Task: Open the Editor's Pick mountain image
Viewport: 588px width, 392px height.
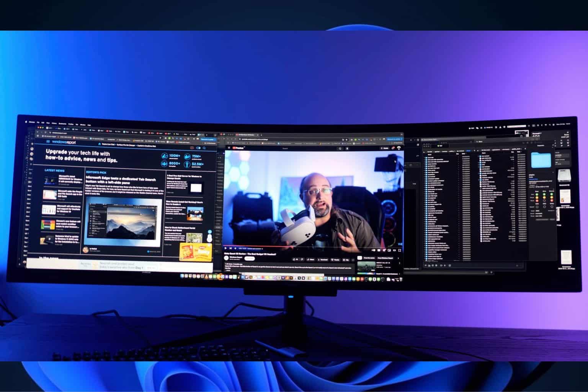Action: (122, 221)
